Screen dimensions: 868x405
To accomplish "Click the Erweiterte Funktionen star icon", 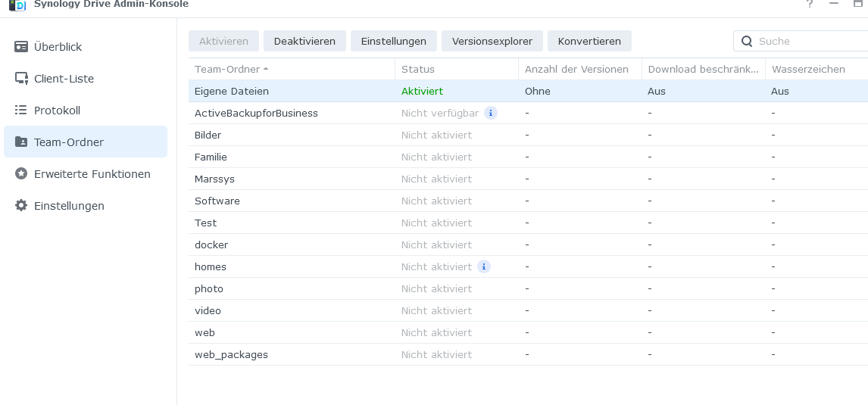I will pos(21,173).
